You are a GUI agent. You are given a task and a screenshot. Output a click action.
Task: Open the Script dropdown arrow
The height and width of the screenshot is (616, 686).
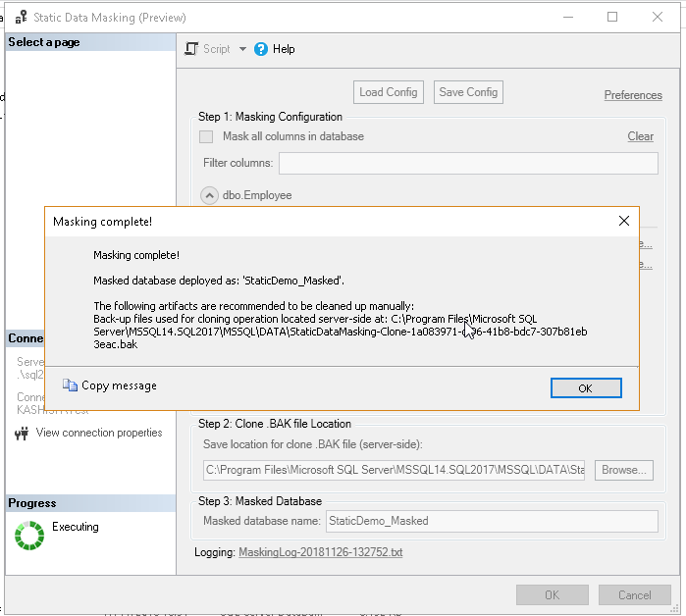click(242, 49)
